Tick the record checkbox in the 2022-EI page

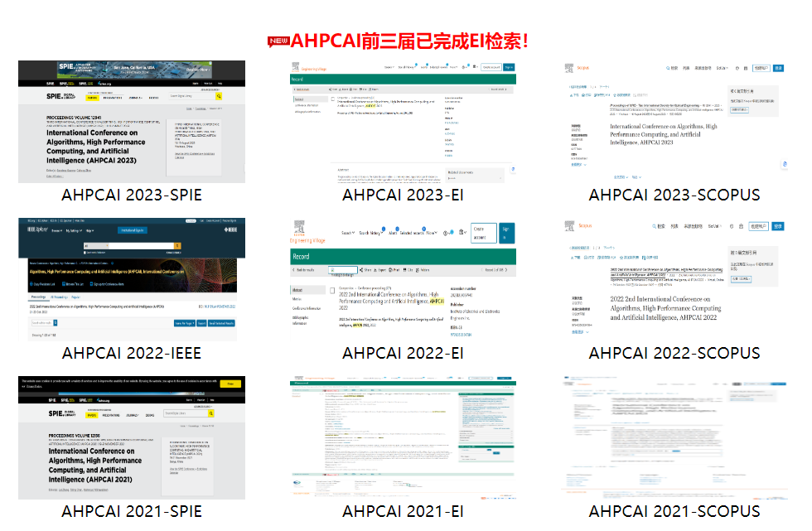click(x=332, y=290)
